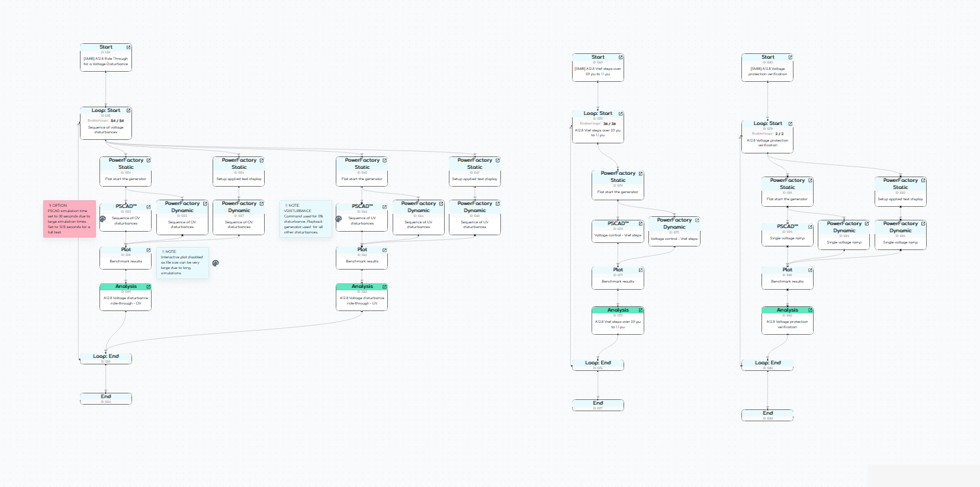980x487 pixels.
Task: Click the '54 / 54' enabled loops value
Action: coord(117,121)
